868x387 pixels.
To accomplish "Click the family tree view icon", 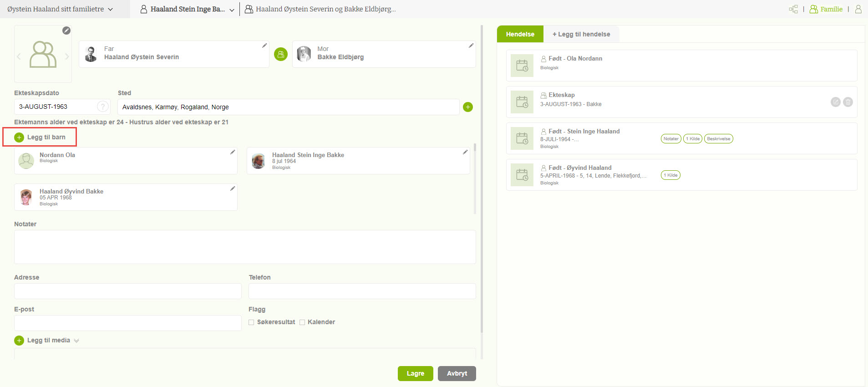I will (x=793, y=9).
